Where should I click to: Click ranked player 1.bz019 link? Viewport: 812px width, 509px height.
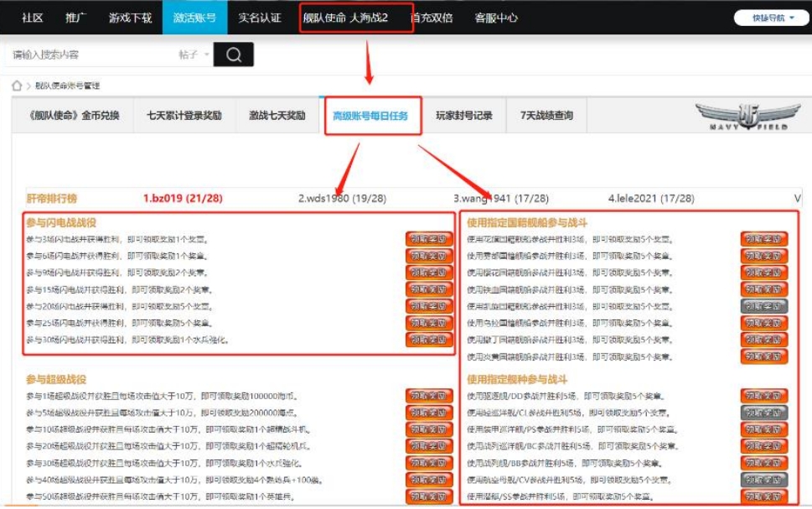pyautogui.click(x=182, y=198)
